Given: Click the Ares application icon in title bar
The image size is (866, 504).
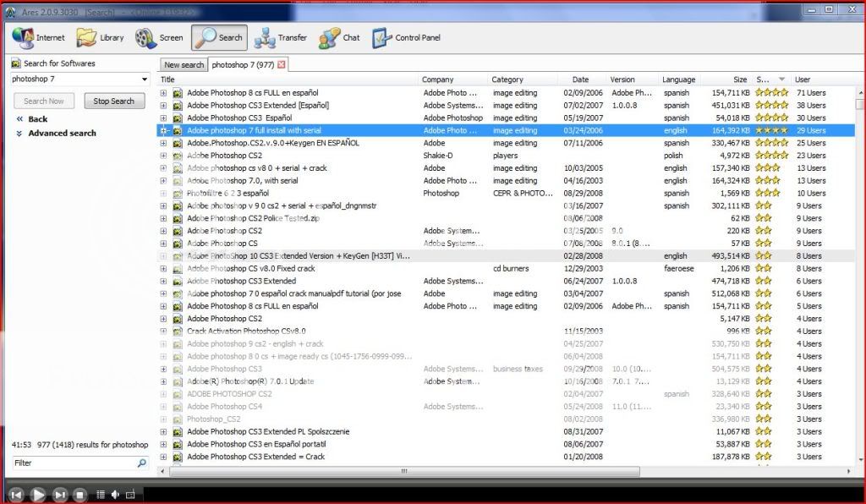Looking at the screenshot, I should pyautogui.click(x=10, y=12).
